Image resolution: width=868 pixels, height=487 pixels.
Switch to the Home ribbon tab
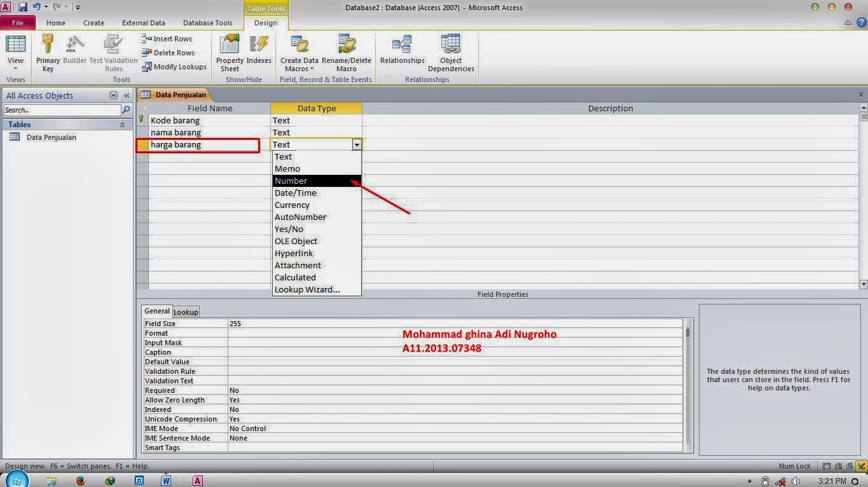click(56, 23)
